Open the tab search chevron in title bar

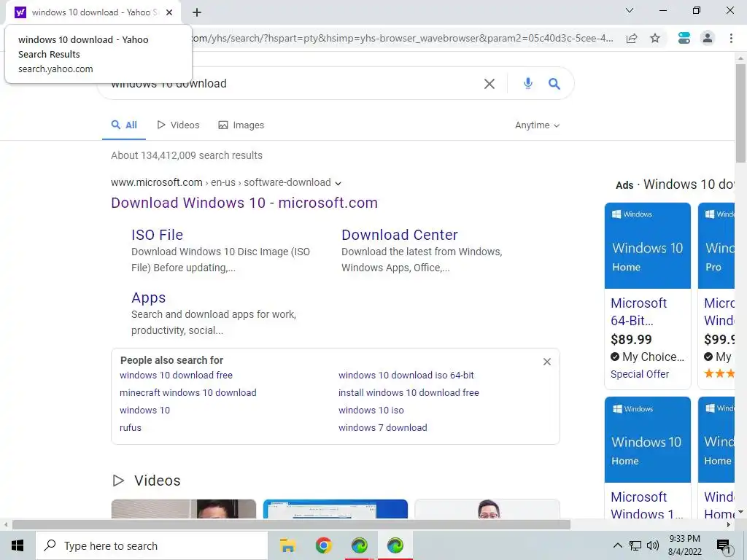(630, 10)
